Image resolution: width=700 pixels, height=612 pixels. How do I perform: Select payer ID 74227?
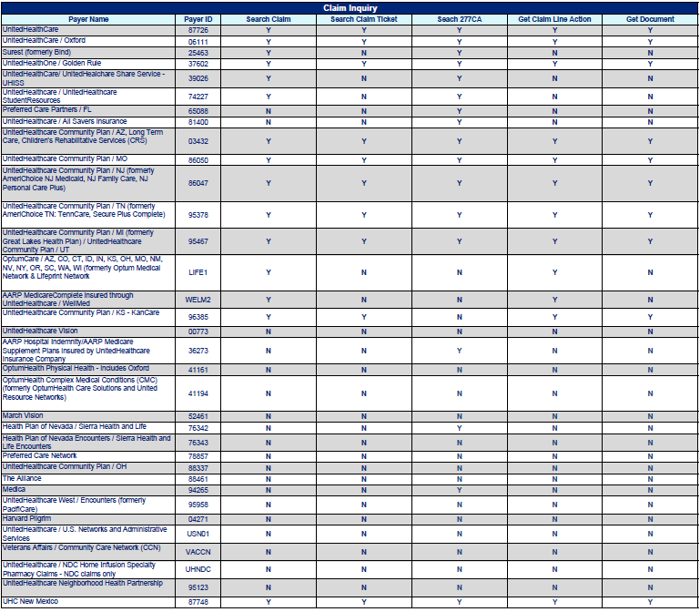point(198,97)
